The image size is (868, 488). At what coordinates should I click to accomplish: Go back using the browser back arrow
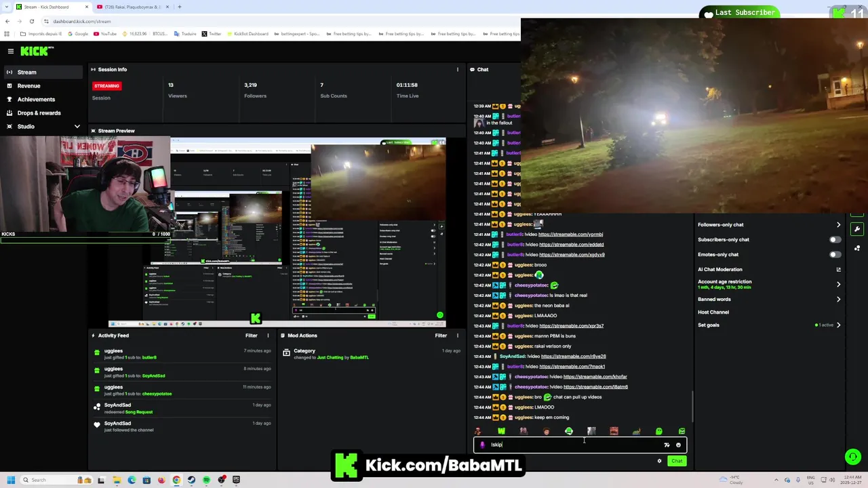(x=7, y=21)
